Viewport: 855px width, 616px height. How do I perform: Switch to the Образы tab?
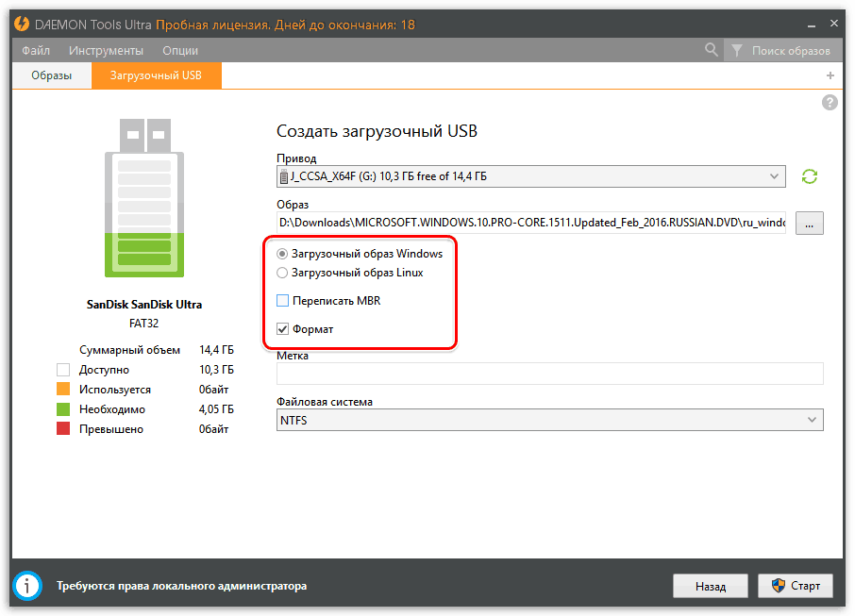(x=50, y=75)
